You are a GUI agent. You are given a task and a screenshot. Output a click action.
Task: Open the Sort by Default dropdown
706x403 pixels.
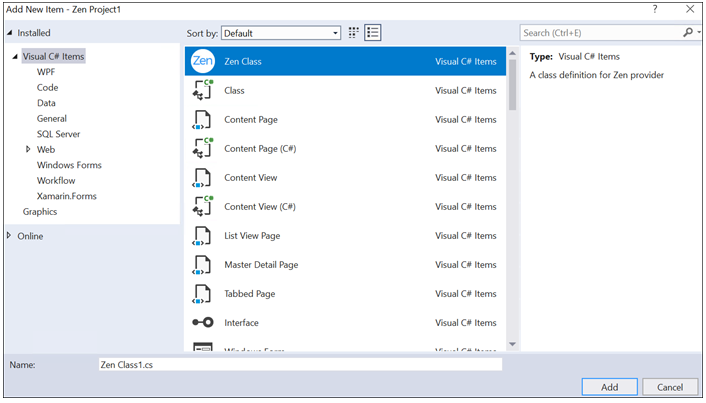(x=281, y=33)
